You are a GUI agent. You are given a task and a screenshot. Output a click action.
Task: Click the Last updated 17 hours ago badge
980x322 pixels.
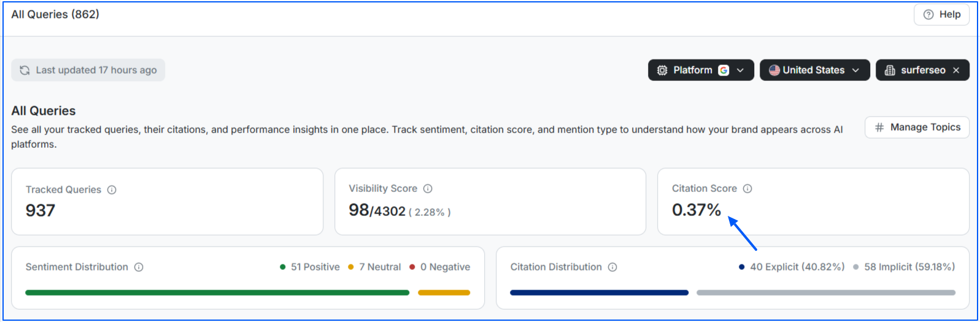point(88,70)
